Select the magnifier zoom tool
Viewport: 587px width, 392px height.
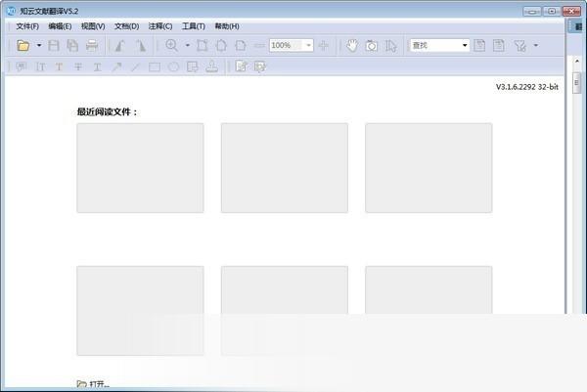[x=172, y=46]
